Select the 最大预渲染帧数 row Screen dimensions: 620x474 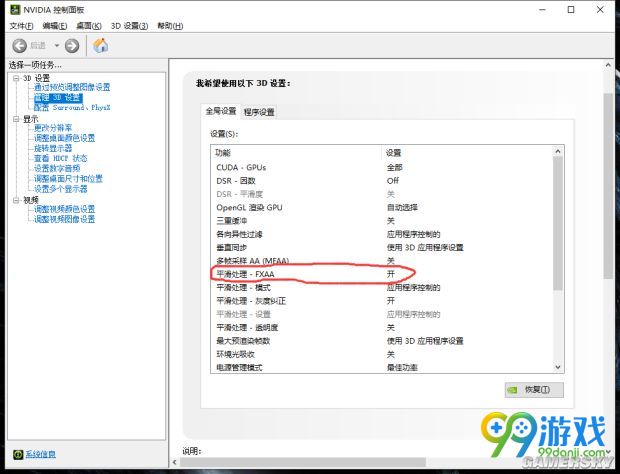[x=382, y=341]
